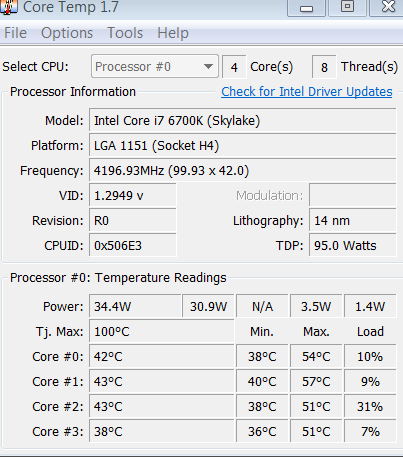Click Core #0 minimum temperature 38°C
This screenshot has width=403, height=457.
pos(262,356)
